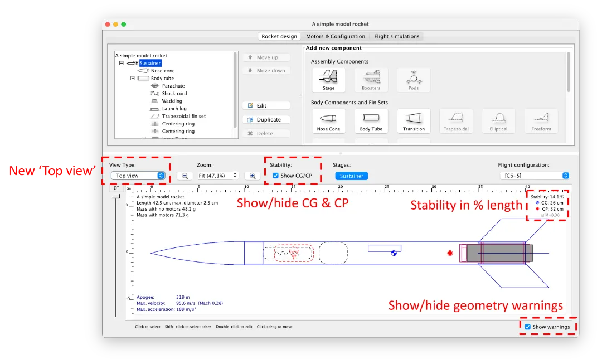The image size is (602, 364).
Task: Toggle the Show CG/CP checkbox
Action: [276, 176]
